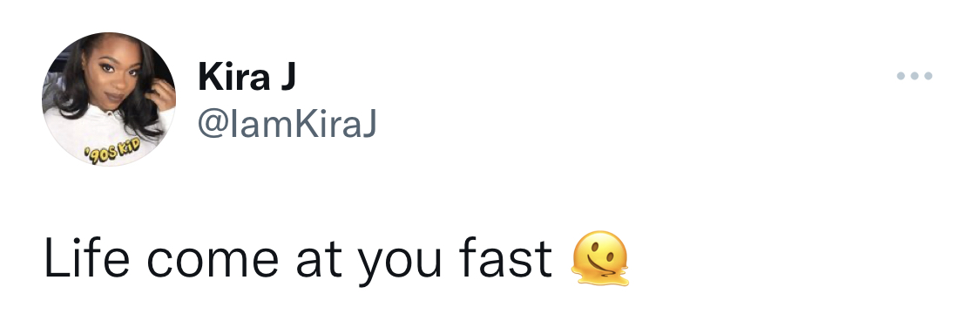This screenshot has width=980, height=328.
Task: Click the middle dot of the ellipsis menu
Action: click(915, 76)
